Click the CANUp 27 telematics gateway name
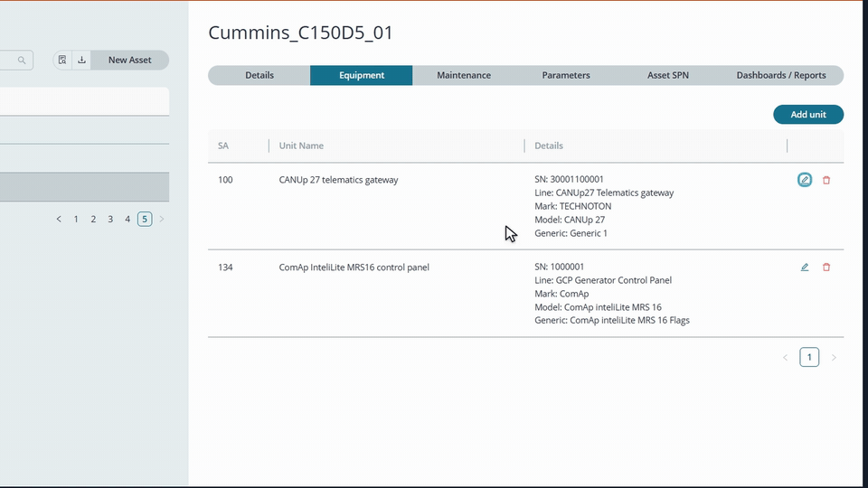Image resolution: width=868 pixels, height=488 pixels. 338,180
